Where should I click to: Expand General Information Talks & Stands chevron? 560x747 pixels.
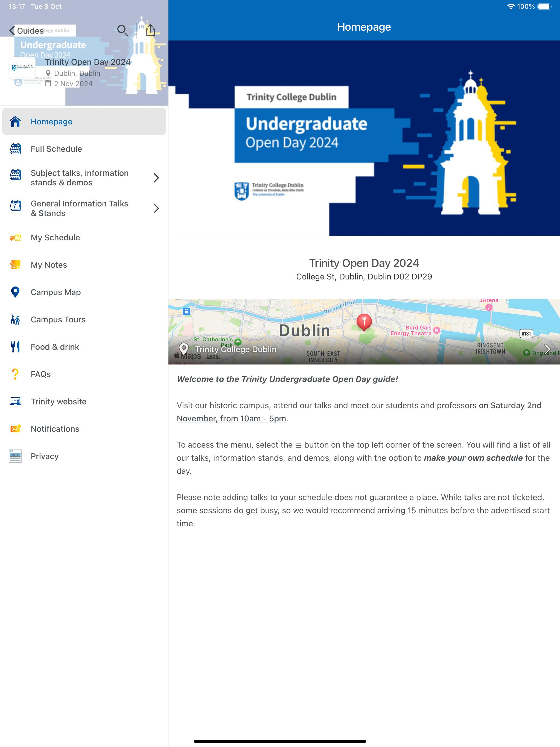point(156,208)
